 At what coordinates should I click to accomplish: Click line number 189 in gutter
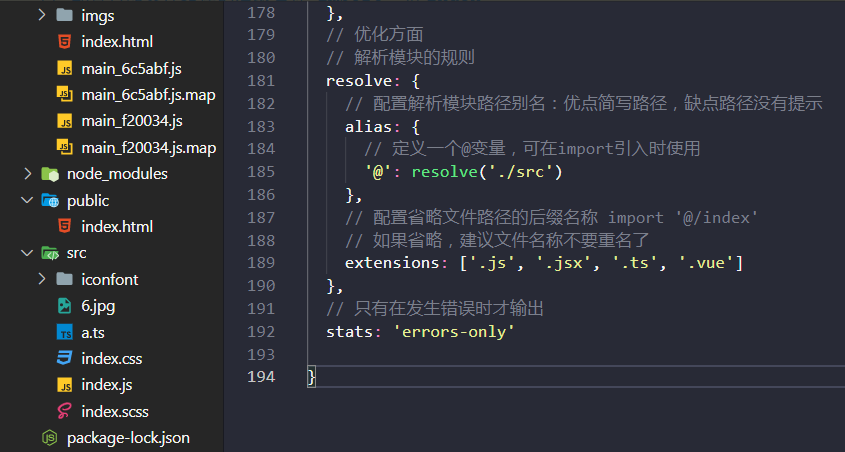click(x=261, y=263)
